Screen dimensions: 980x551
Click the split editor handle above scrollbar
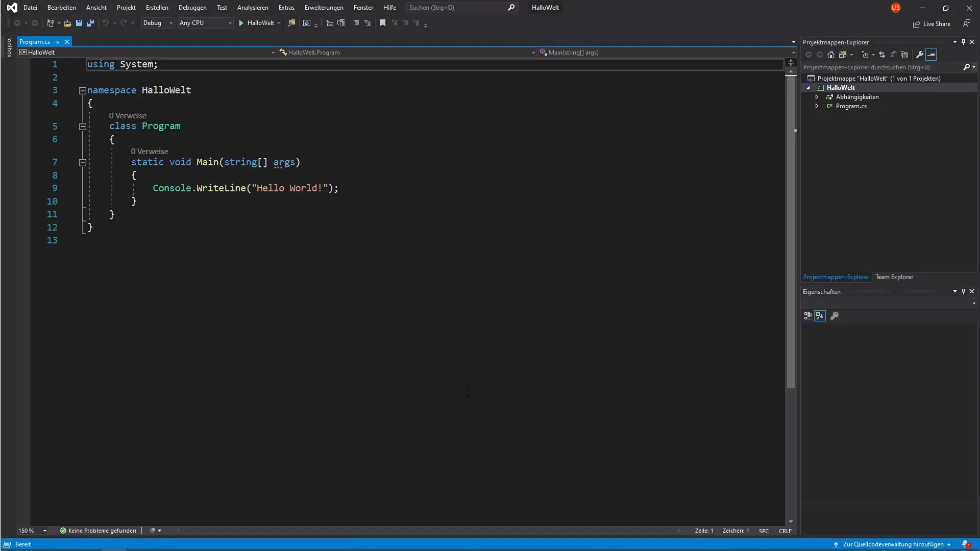[791, 63]
